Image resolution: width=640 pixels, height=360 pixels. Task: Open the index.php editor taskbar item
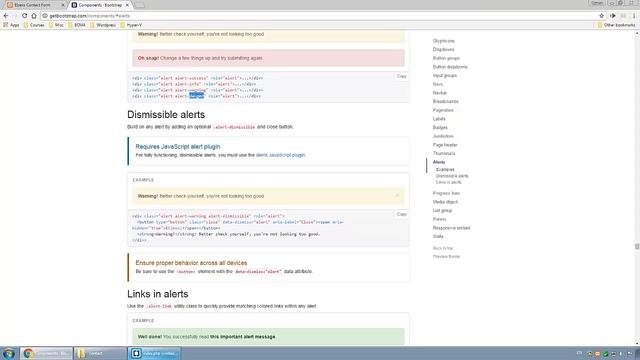coord(154,353)
